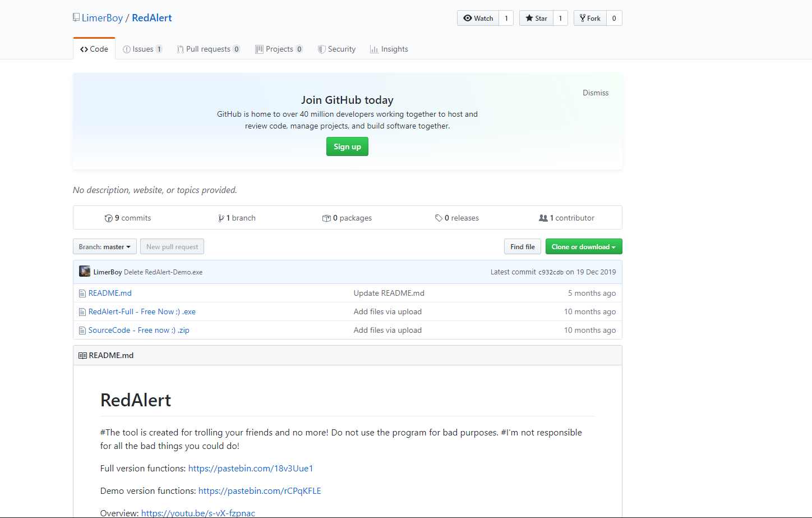Viewport: 812px width, 518px height.
Task: Open RedAlert-Full - Free Now :) .exe file
Action: 142,311
